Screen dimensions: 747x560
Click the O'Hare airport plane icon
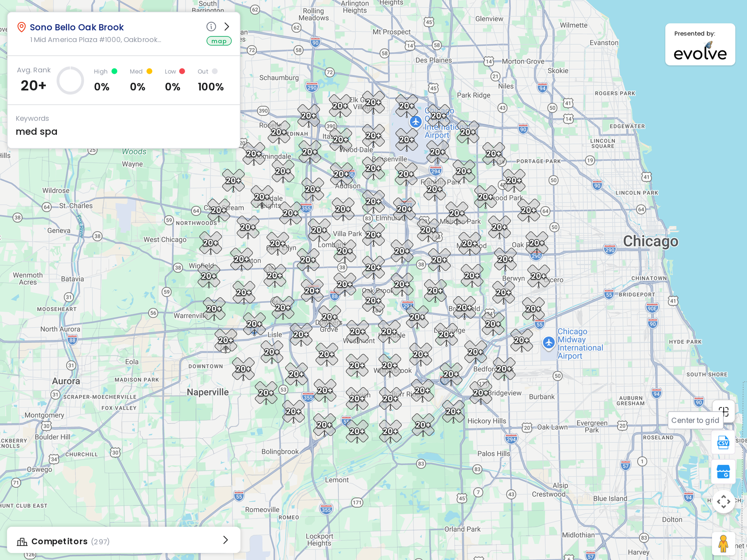pos(416,122)
